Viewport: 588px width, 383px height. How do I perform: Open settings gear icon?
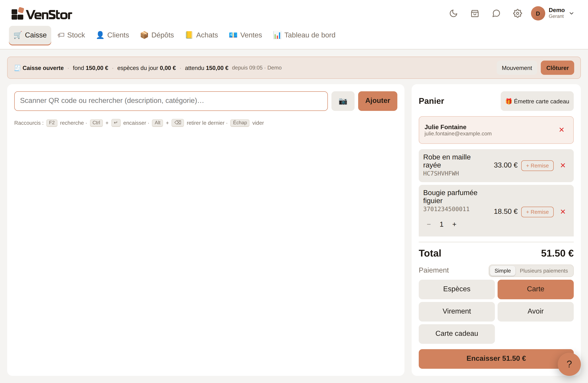point(517,13)
